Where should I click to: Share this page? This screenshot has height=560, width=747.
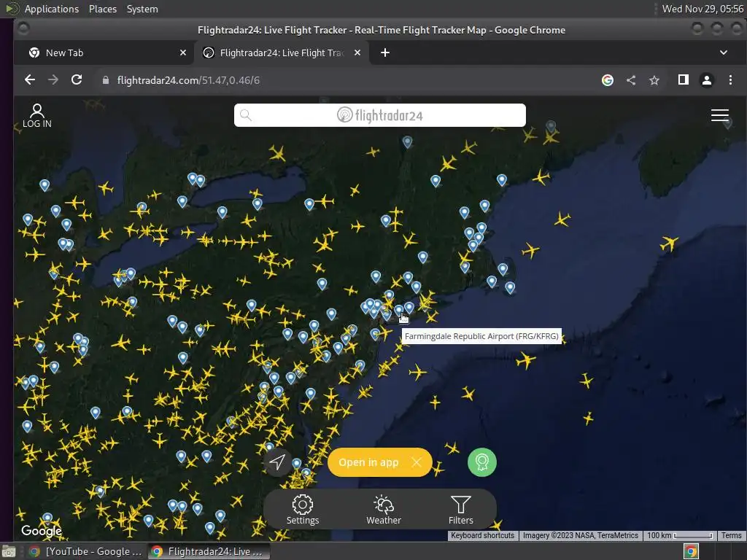click(x=631, y=80)
